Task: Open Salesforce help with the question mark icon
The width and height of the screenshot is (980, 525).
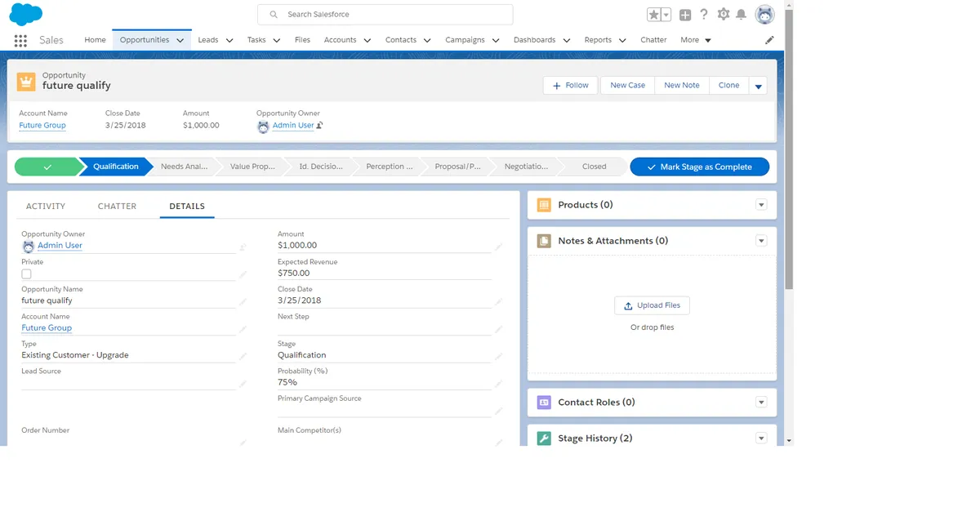Action: coord(704,14)
